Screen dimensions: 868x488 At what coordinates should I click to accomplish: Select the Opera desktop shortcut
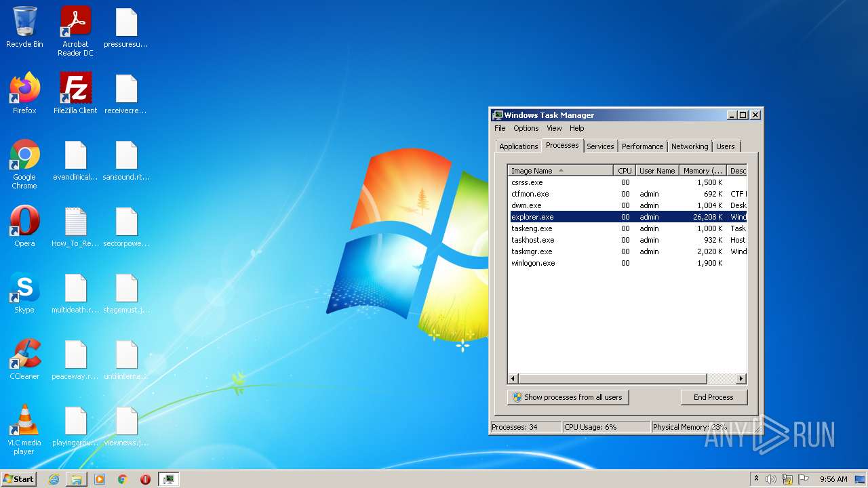24,227
